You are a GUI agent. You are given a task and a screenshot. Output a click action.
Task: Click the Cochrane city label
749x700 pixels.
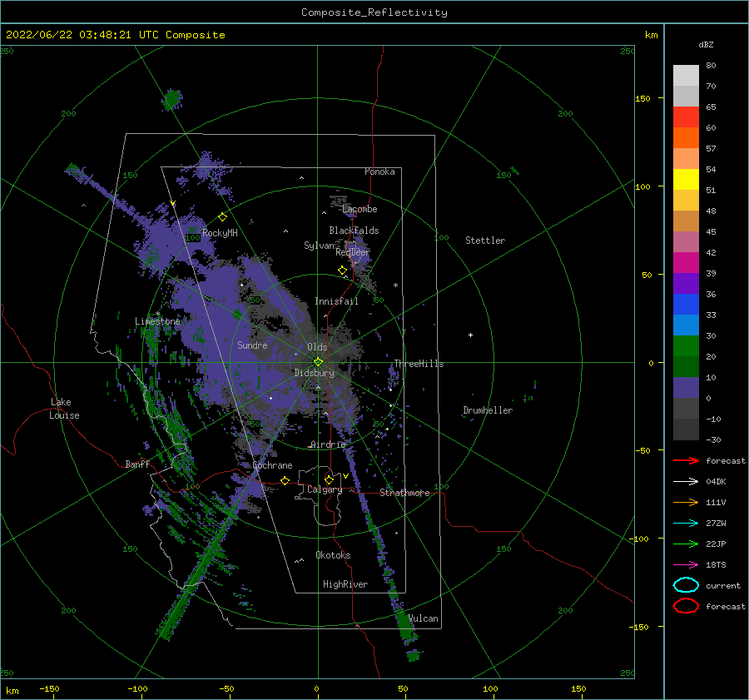pyautogui.click(x=272, y=465)
